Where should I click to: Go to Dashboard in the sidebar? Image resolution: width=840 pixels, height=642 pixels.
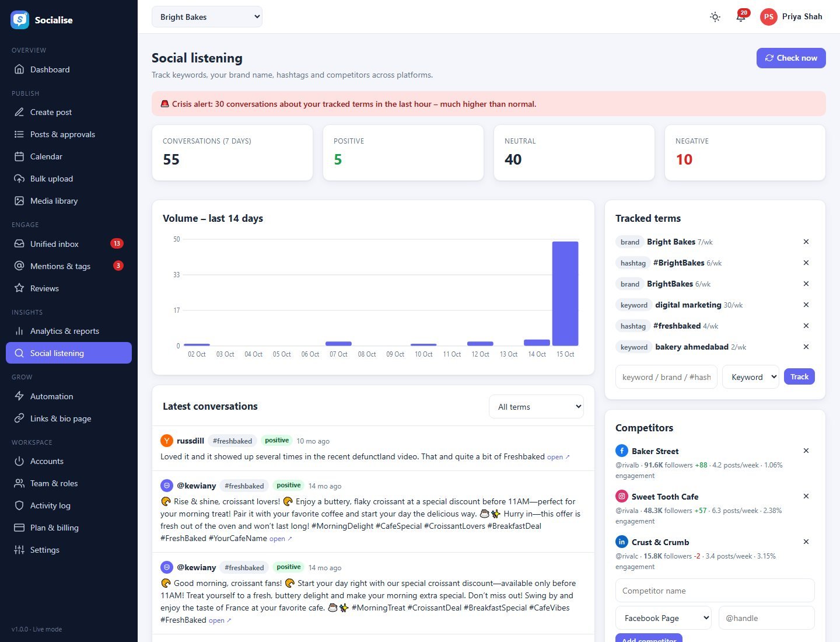coord(69,69)
